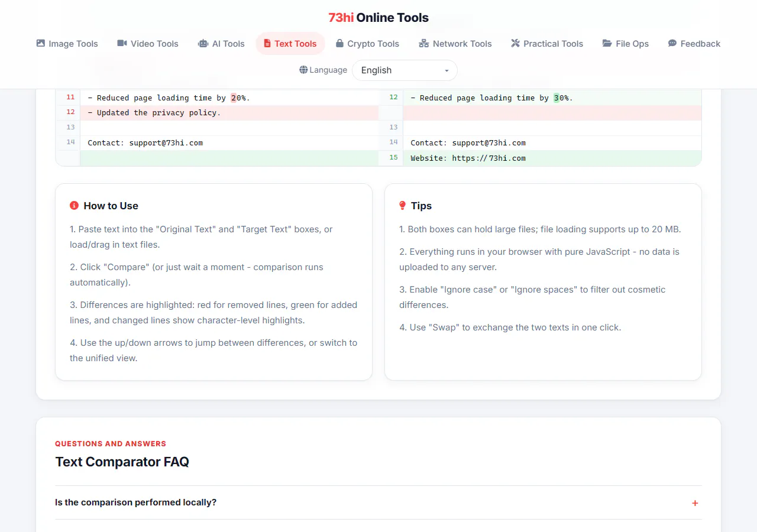Image resolution: width=757 pixels, height=532 pixels.
Task: Click the Image Tools picture icon
Action: [41, 43]
